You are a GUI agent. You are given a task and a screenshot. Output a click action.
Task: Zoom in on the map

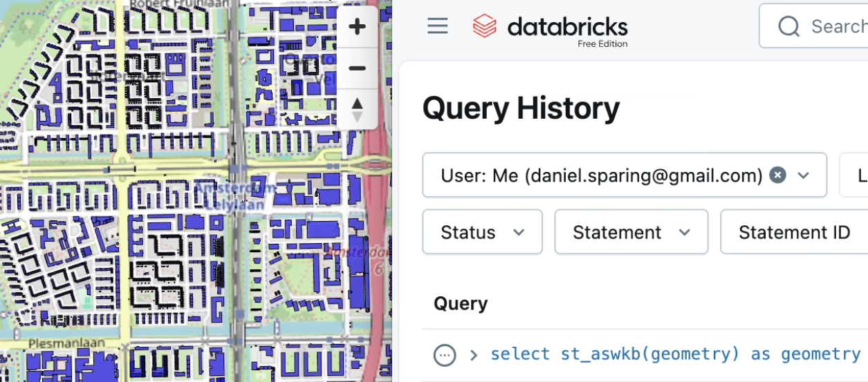[357, 28]
